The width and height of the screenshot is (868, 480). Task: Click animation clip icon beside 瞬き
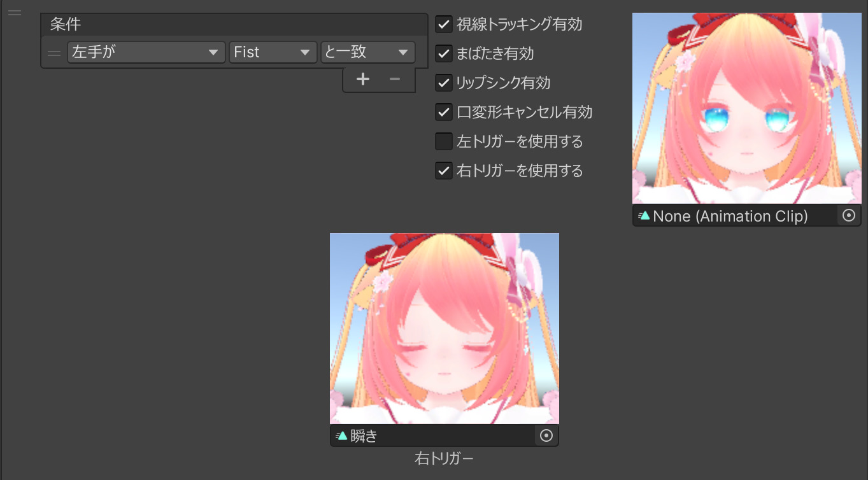pos(341,435)
